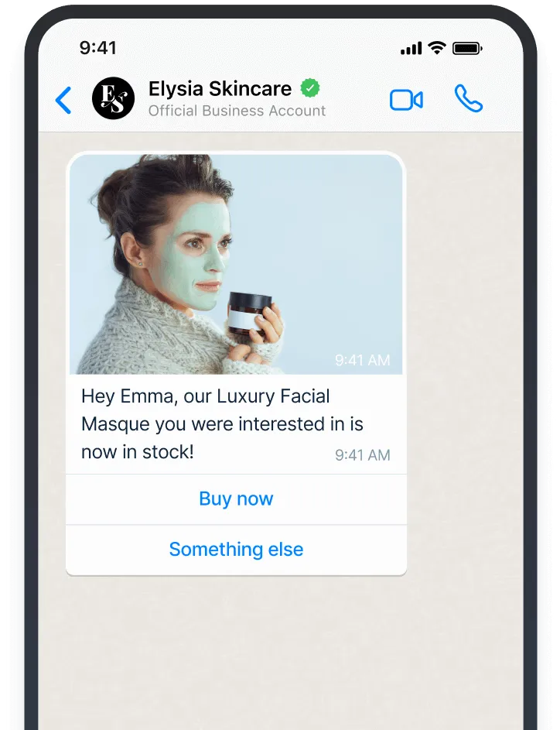Image resolution: width=560 pixels, height=730 pixels.
Task: Tap the 'now in stock!' message line
Action: [137, 451]
